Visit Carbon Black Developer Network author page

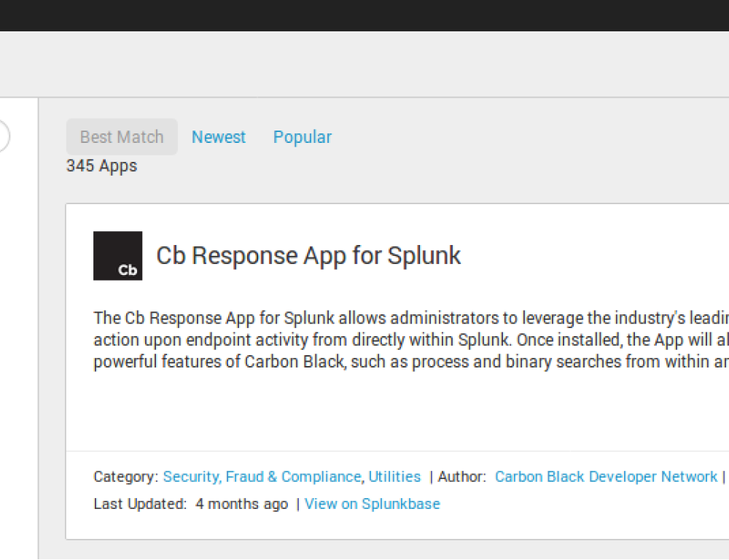pyautogui.click(x=606, y=477)
